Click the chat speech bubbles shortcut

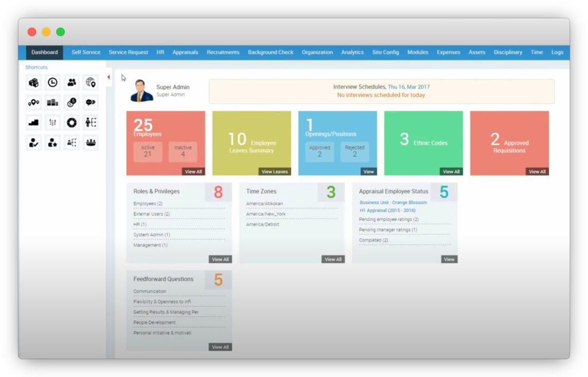91,103
